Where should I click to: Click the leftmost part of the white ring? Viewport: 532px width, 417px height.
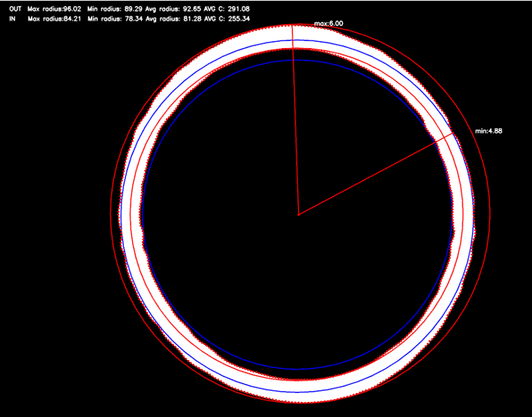pos(129,217)
